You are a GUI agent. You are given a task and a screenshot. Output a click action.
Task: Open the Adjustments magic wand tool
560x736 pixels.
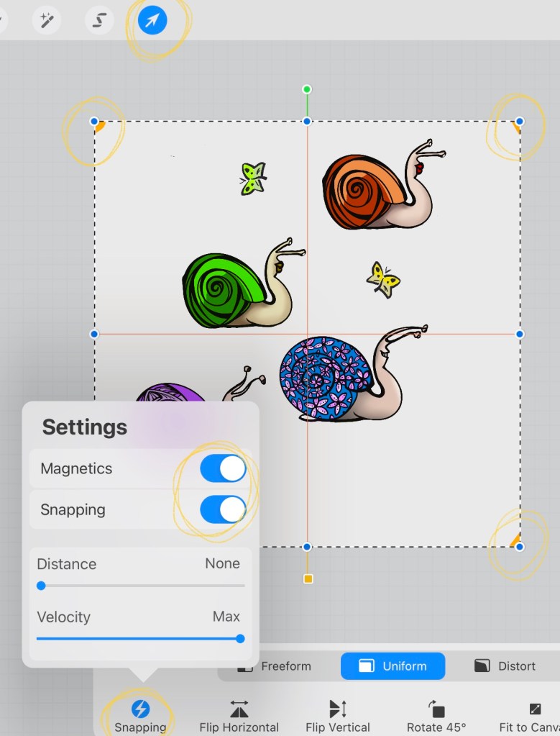click(47, 21)
